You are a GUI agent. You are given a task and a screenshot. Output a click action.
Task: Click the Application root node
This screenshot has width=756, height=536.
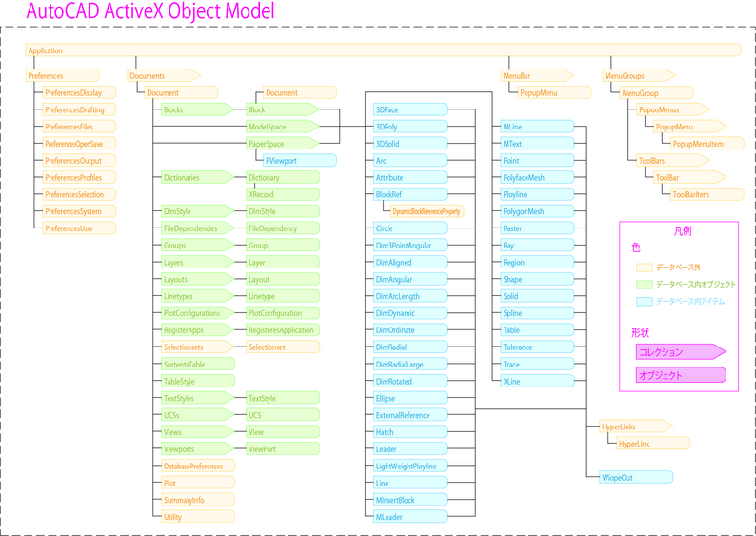click(383, 50)
